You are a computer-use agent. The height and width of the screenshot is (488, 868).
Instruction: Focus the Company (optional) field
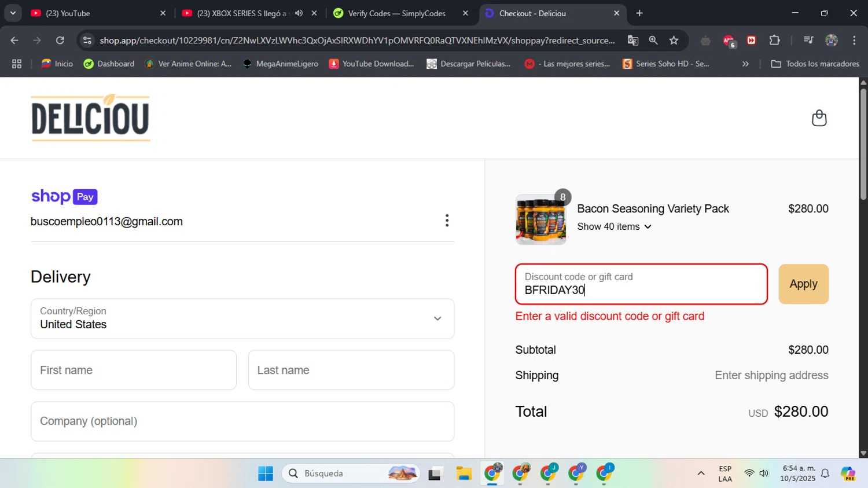point(242,421)
